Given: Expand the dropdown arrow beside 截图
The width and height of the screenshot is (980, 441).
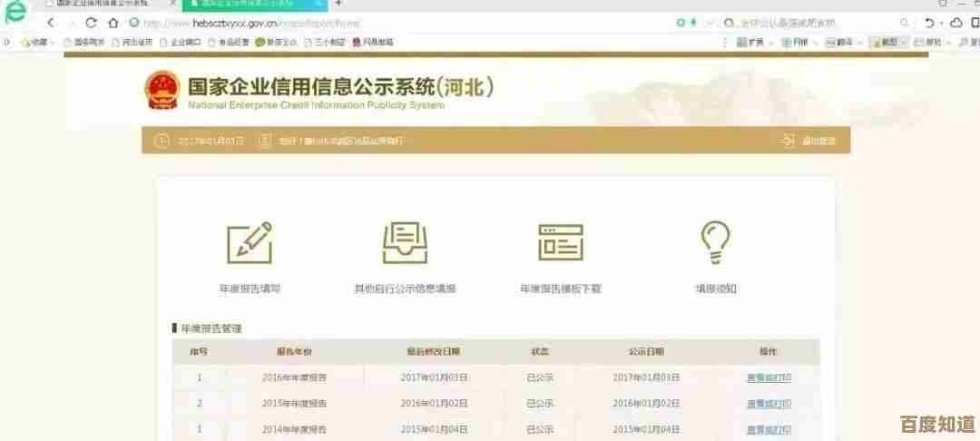Looking at the screenshot, I should click(x=905, y=43).
